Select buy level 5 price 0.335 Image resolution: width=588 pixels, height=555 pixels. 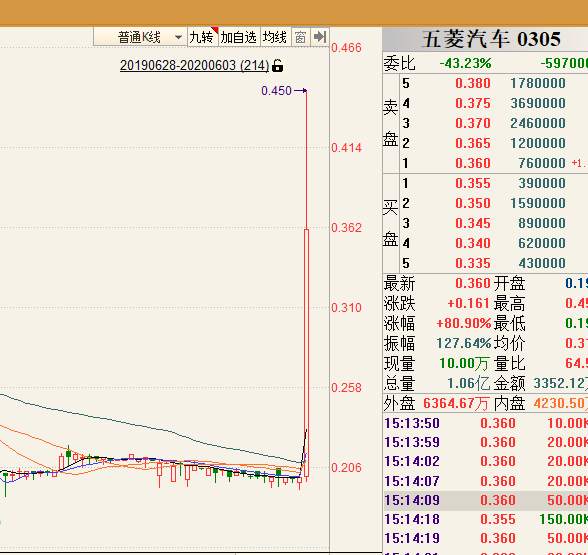pyautogui.click(x=472, y=263)
